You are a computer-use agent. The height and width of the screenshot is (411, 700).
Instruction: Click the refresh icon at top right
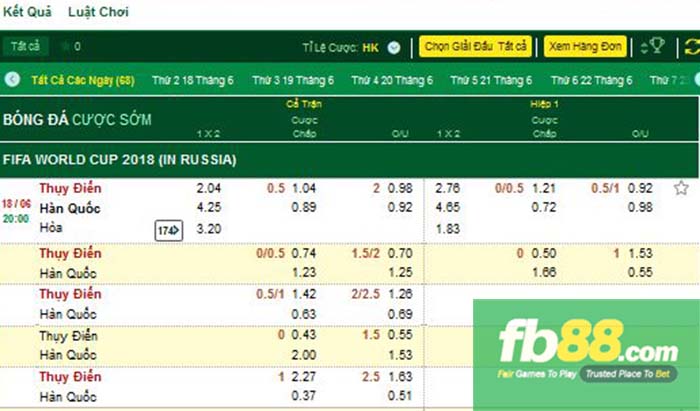[691, 47]
